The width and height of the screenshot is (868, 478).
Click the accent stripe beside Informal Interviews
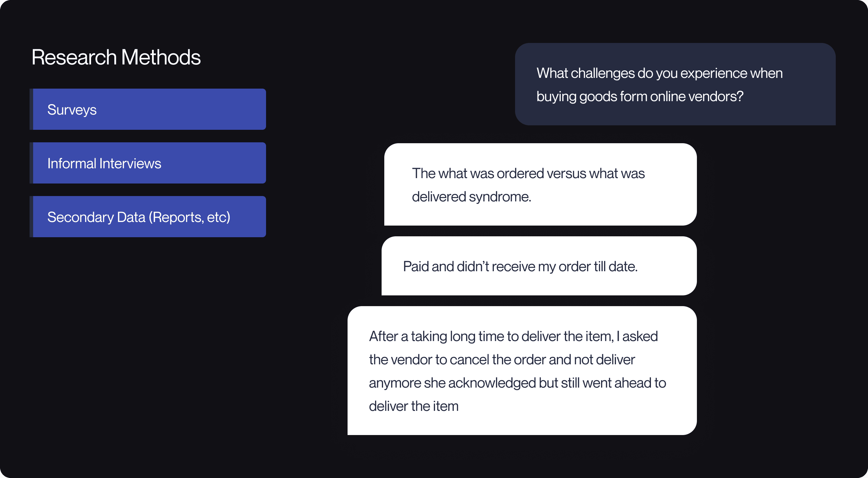tap(31, 163)
